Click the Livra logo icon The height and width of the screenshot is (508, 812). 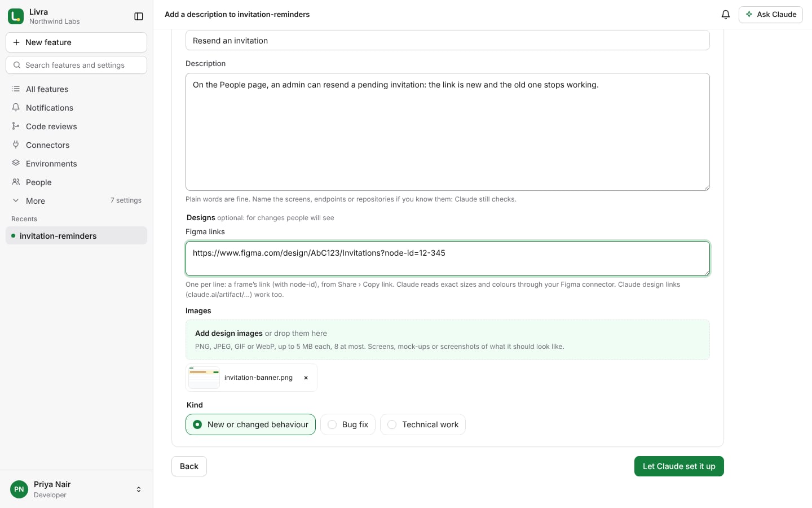point(16,16)
